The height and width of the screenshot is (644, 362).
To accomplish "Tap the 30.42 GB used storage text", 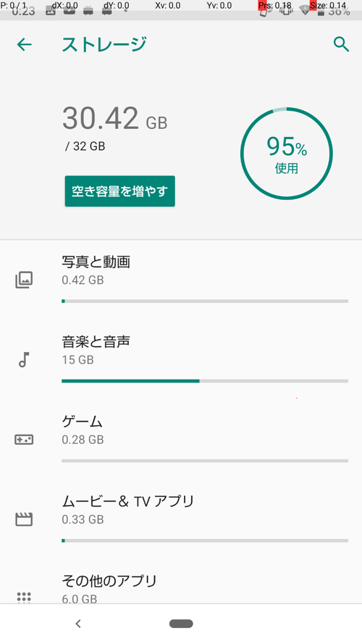I will pyautogui.click(x=115, y=119).
